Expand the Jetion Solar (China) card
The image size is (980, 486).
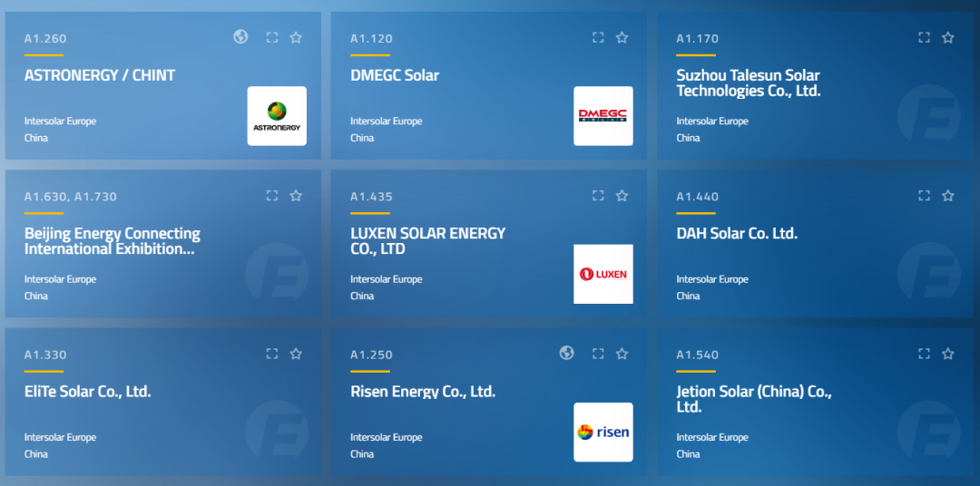click(x=925, y=354)
